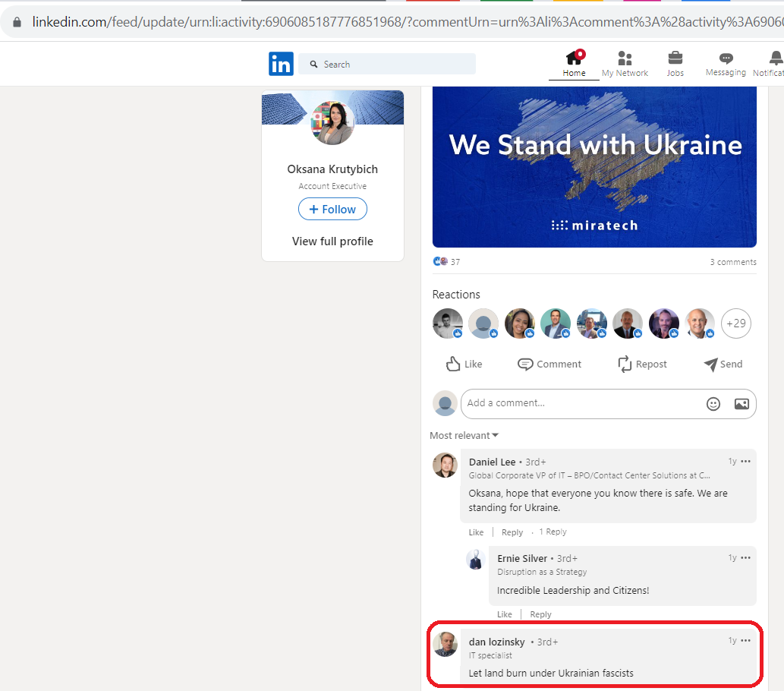Click the search magnifier icon
Screen dimensions: 784x691
(313, 64)
